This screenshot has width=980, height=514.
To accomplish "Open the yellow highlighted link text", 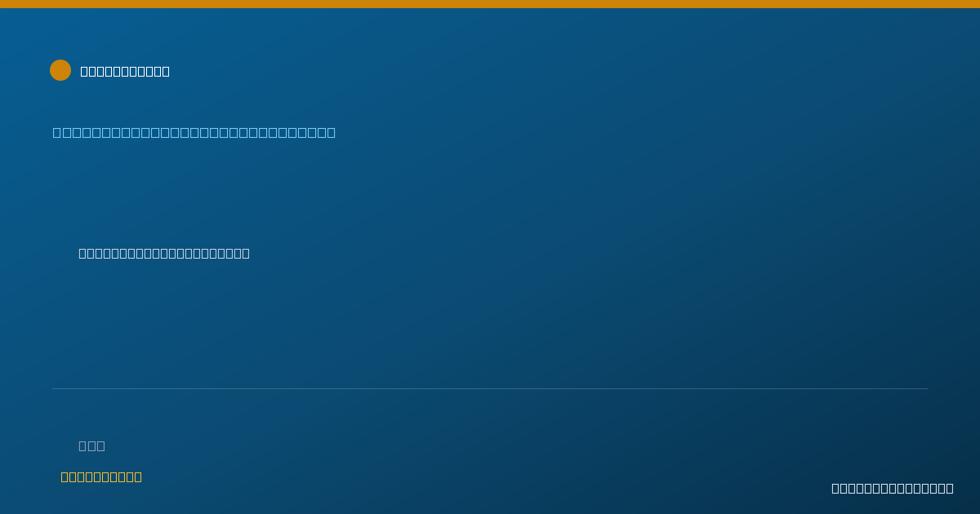I will [101, 476].
